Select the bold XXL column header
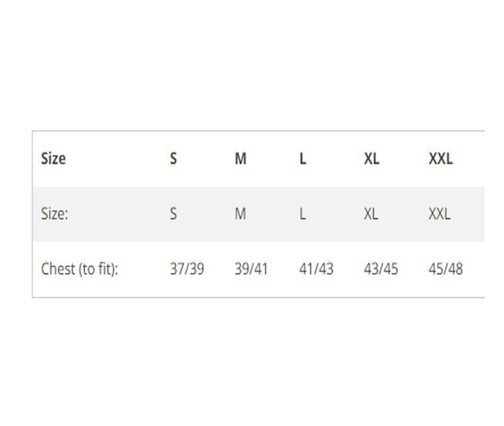Viewport: 504px width, 426px height. (441, 158)
